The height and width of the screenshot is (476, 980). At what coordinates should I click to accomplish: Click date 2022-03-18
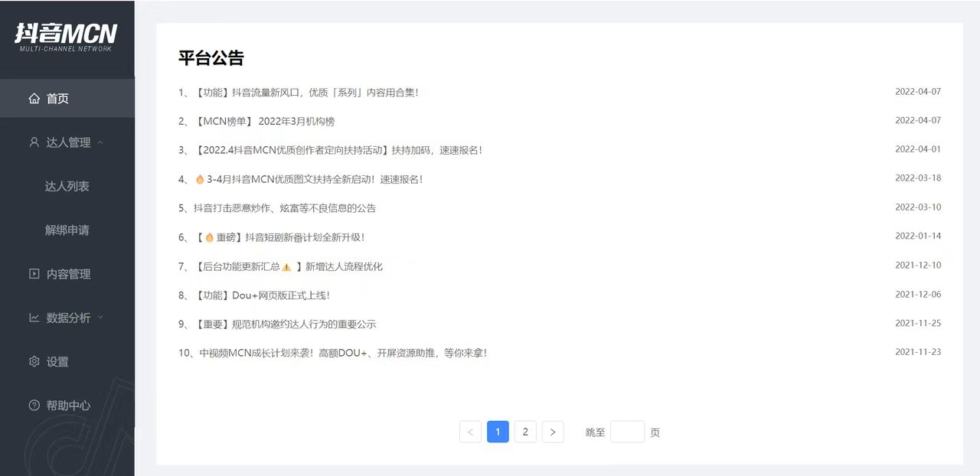tap(918, 178)
